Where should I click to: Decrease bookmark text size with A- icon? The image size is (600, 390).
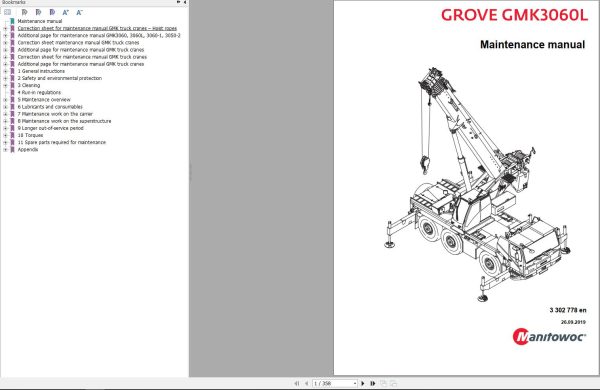click(x=79, y=12)
